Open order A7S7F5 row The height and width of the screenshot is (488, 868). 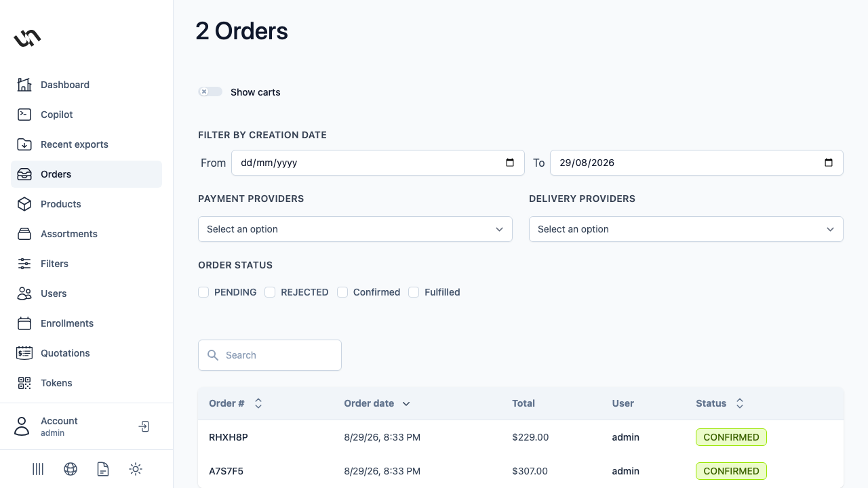coord(521,471)
